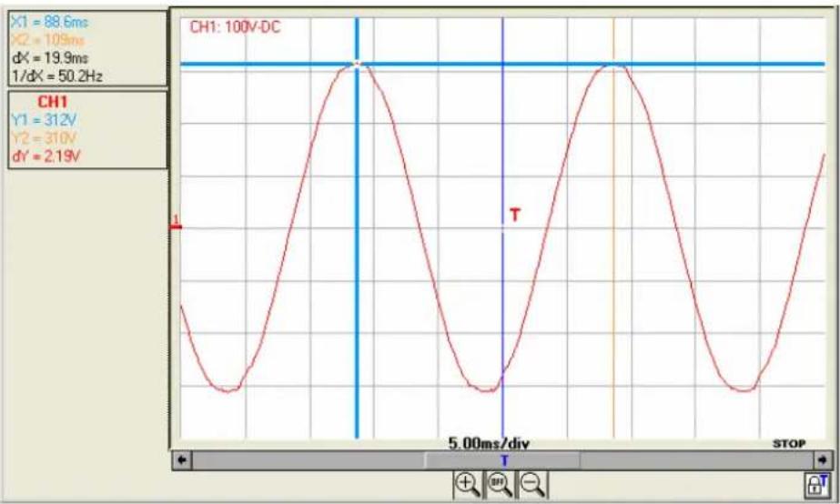Click the dX = 19.9ms readout

(x=50, y=58)
